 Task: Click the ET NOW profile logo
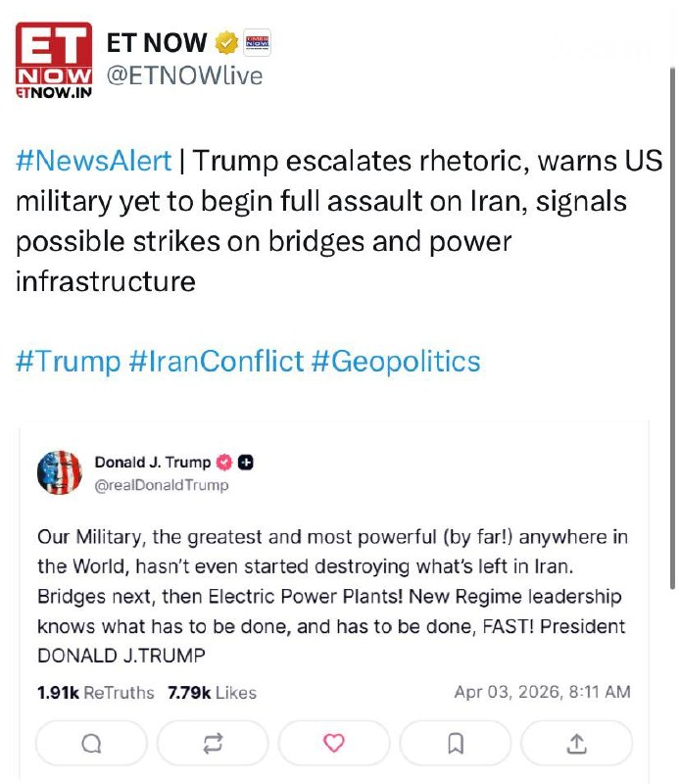[54, 61]
